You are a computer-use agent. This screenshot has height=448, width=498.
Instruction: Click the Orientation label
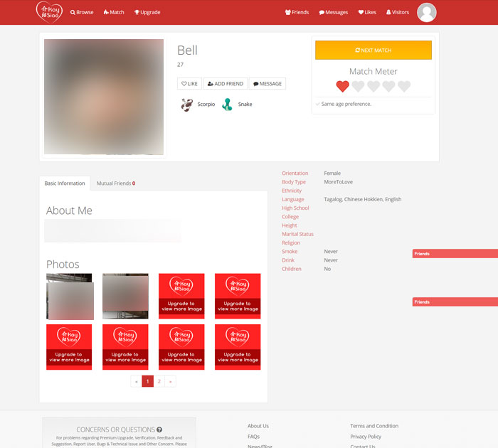[x=295, y=174]
